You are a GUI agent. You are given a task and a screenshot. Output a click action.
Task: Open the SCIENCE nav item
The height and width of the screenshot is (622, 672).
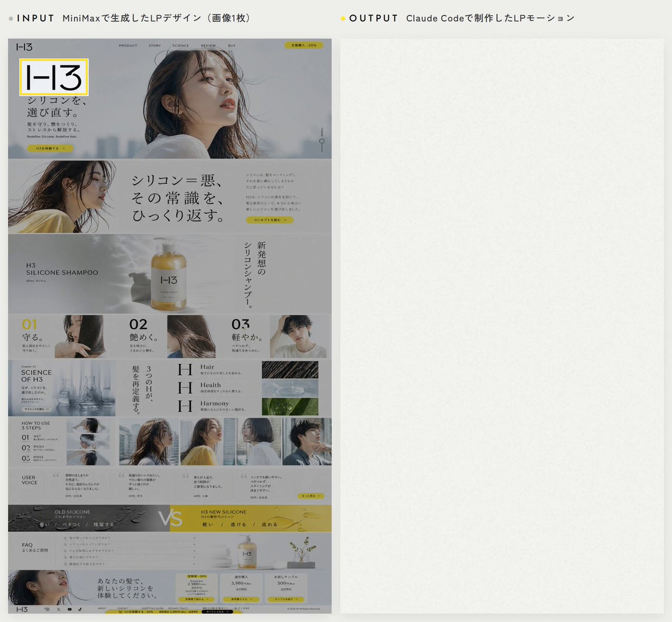click(180, 46)
